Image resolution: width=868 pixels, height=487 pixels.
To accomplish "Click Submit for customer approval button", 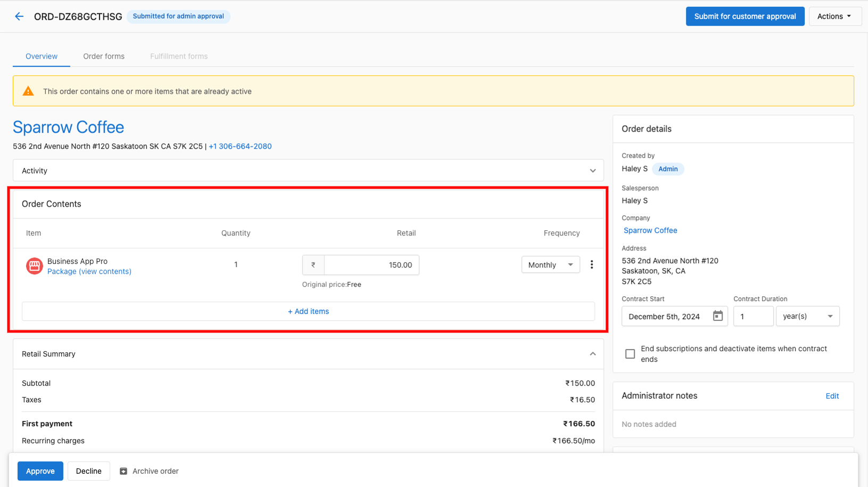I will 745,17.
